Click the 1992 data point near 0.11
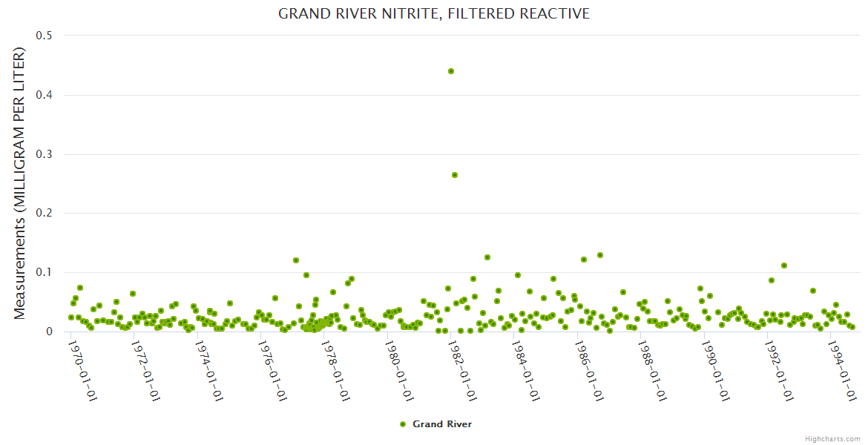 [784, 266]
